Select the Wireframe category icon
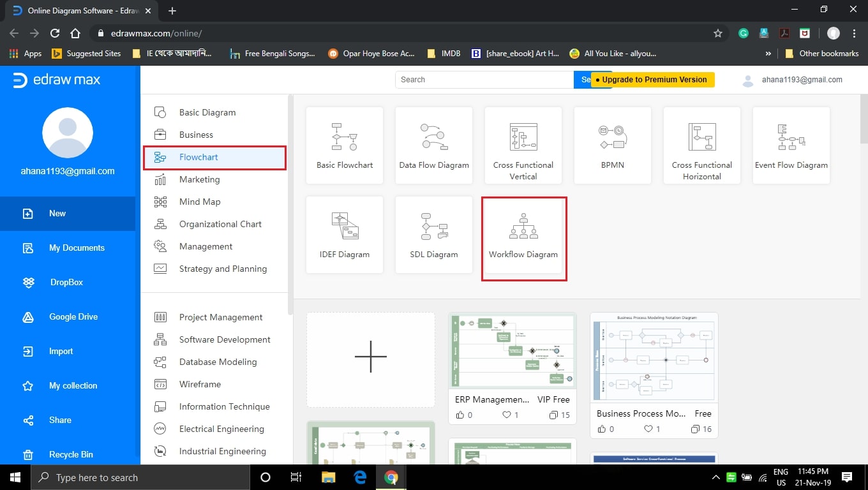Image resolution: width=868 pixels, height=490 pixels. 160,384
